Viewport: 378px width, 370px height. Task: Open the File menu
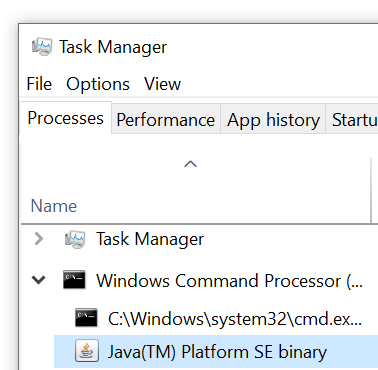point(39,84)
